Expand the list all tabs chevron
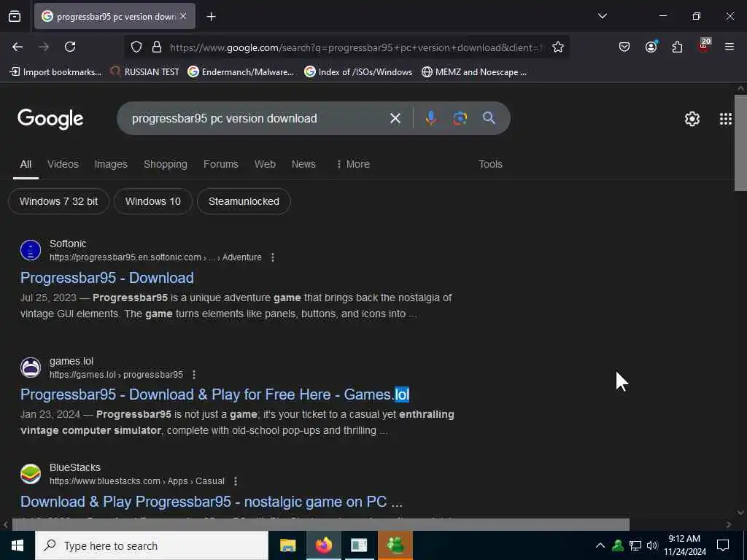The height and width of the screenshot is (560, 747). [x=602, y=16]
